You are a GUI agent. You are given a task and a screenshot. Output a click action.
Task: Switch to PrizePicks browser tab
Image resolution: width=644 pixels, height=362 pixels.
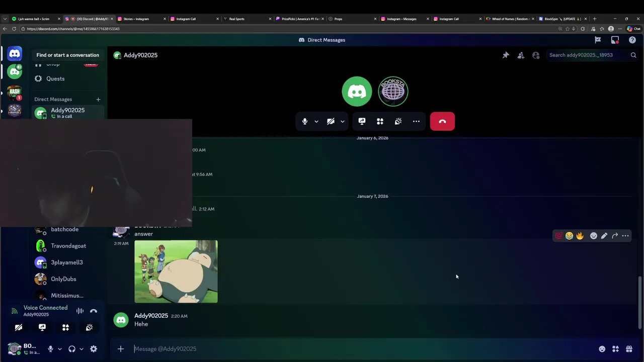(300, 19)
